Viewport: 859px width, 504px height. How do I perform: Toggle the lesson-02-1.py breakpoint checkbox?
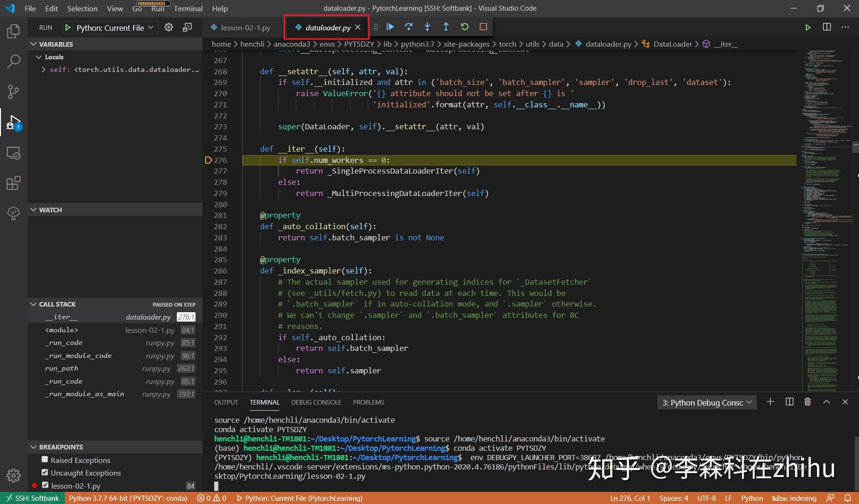pos(45,484)
